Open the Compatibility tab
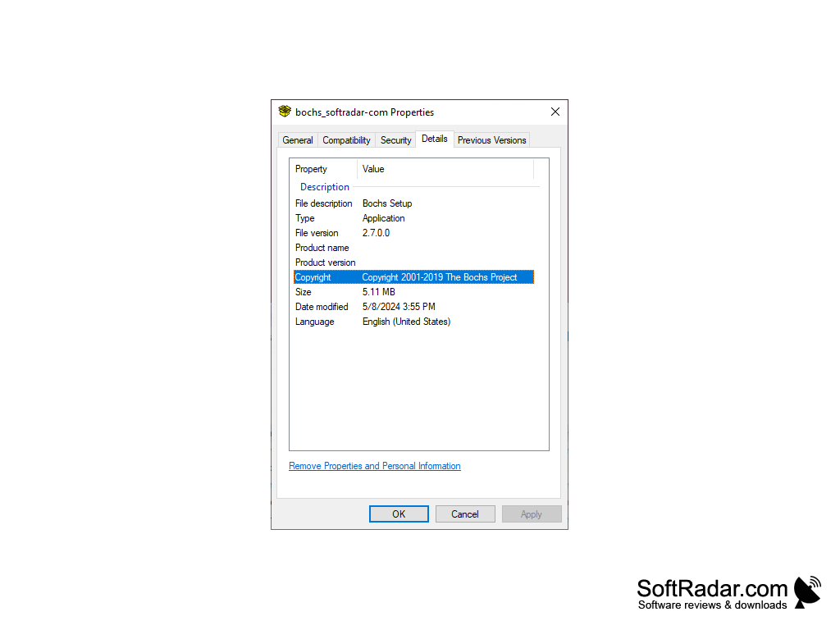 [x=345, y=139]
